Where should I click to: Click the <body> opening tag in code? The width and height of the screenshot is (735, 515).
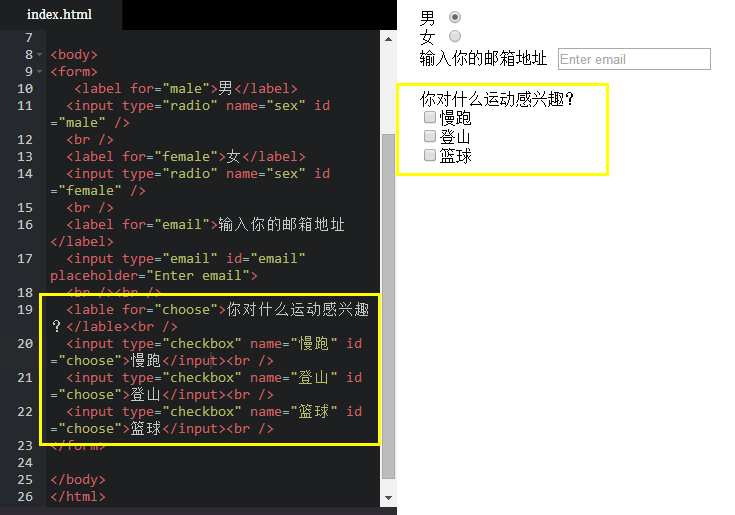coord(74,55)
